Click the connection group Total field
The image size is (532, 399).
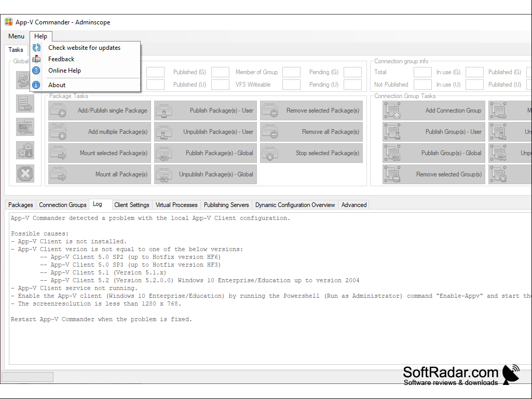[423, 72]
